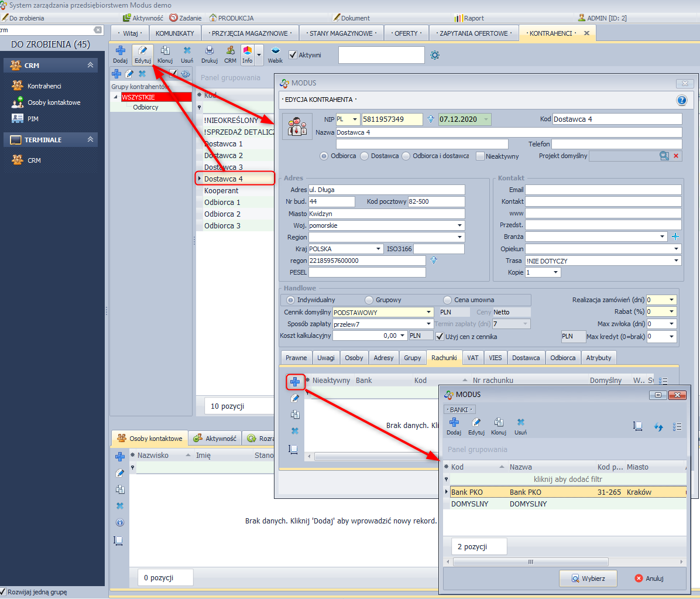700x599 pixels.
Task: Open the Cennik domyślny dropdown
Action: [428, 312]
